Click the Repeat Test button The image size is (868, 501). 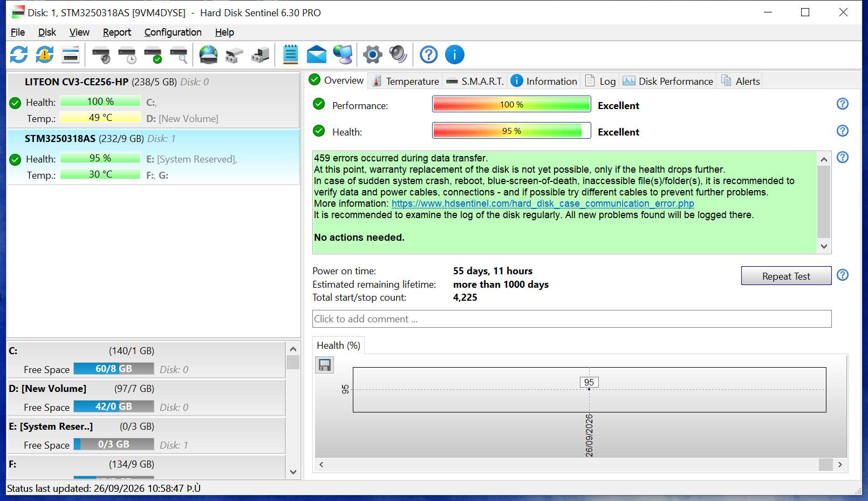tap(786, 276)
